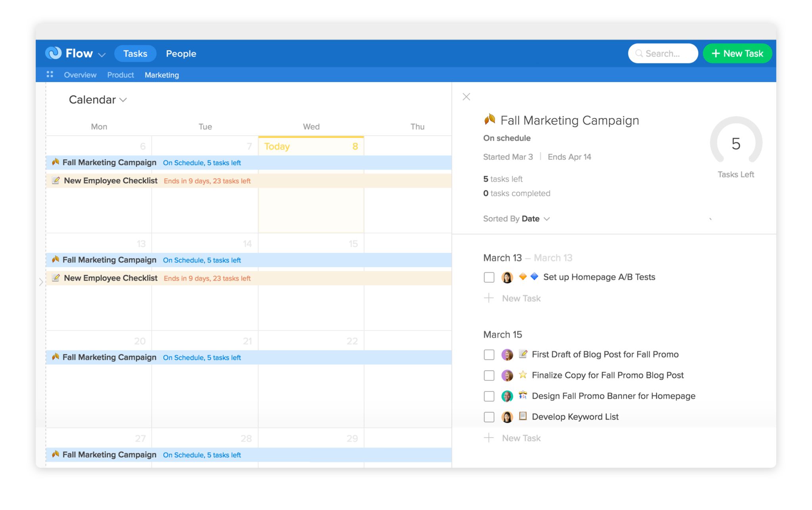
Task: Click the Search field
Action: [663, 53]
